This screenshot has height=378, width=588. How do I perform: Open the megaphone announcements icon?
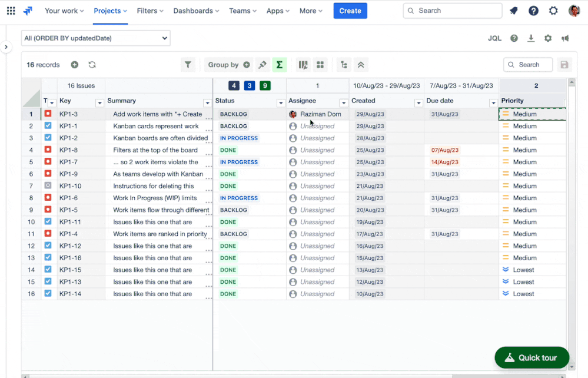coord(565,38)
